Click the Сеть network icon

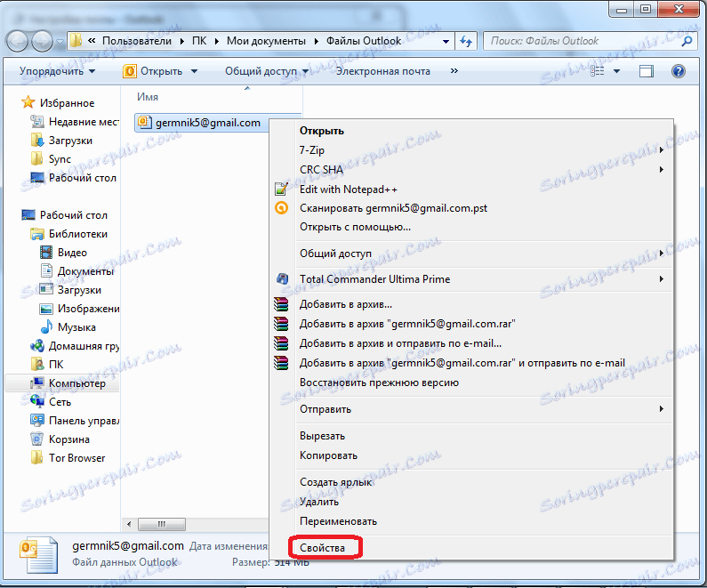(36, 401)
